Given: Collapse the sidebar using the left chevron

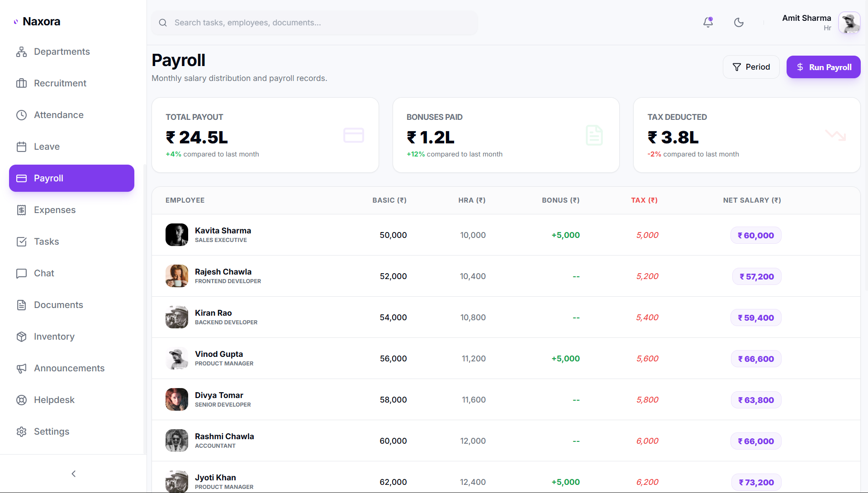Looking at the screenshot, I should coord(73,474).
